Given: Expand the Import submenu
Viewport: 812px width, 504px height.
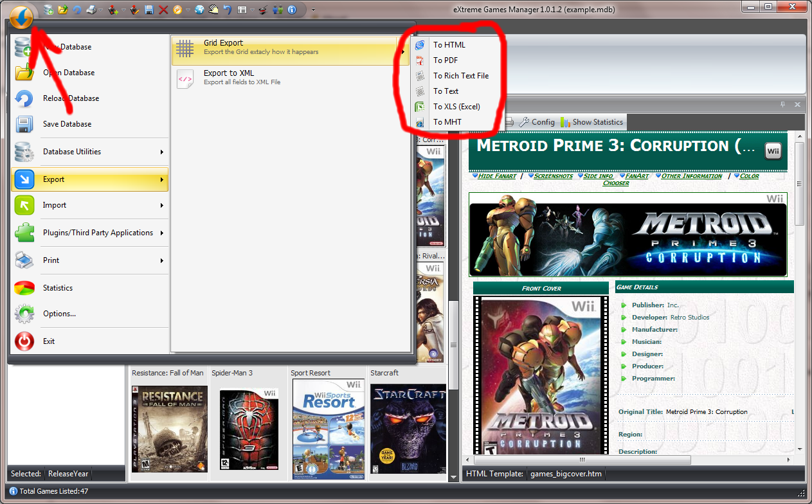Looking at the screenshot, I should pos(90,205).
